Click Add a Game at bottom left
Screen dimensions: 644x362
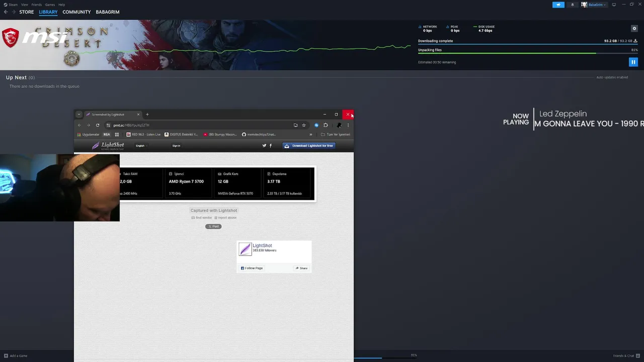click(x=15, y=355)
